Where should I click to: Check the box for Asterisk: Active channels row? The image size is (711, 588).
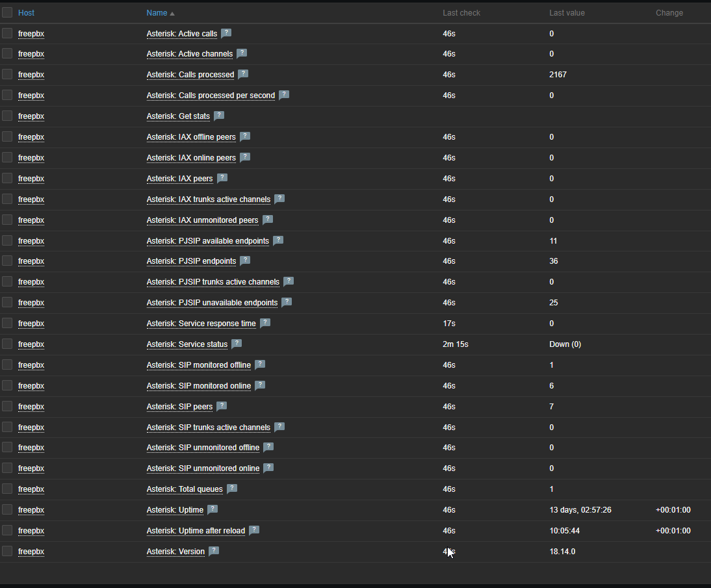7,54
